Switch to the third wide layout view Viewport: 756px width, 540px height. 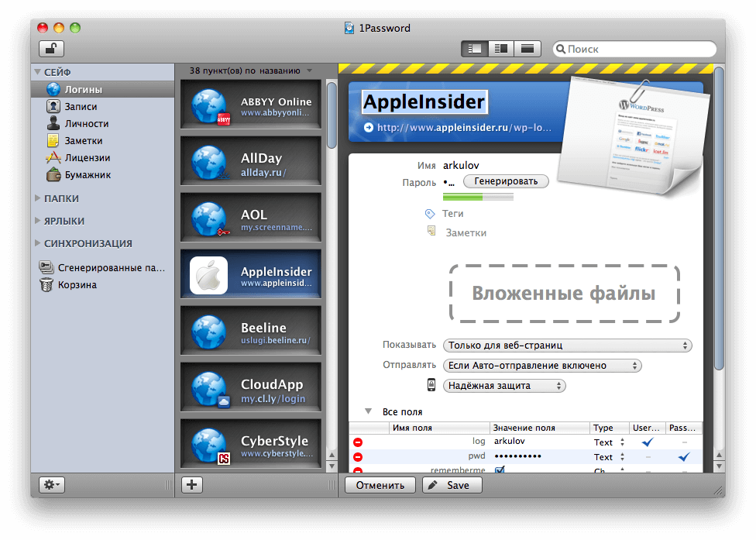coord(527,49)
